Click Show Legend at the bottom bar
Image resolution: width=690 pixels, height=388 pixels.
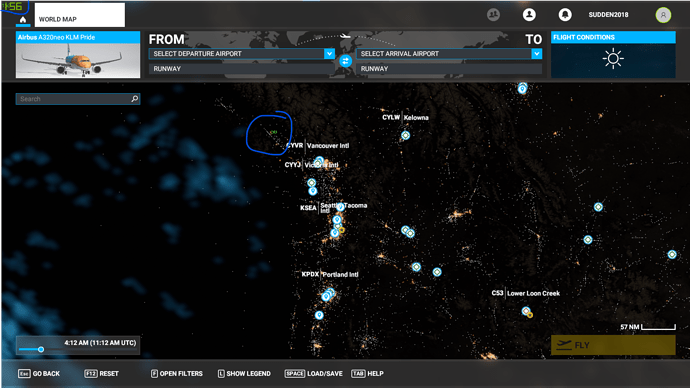244,373
